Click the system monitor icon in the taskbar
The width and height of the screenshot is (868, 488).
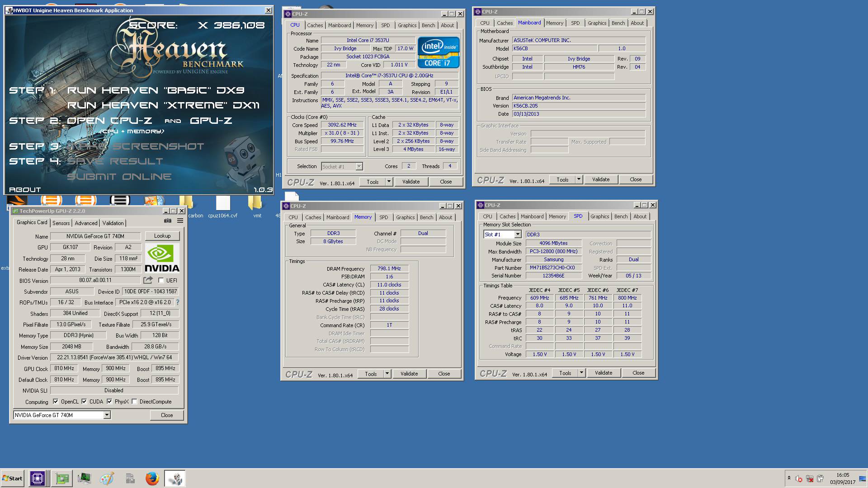84,479
